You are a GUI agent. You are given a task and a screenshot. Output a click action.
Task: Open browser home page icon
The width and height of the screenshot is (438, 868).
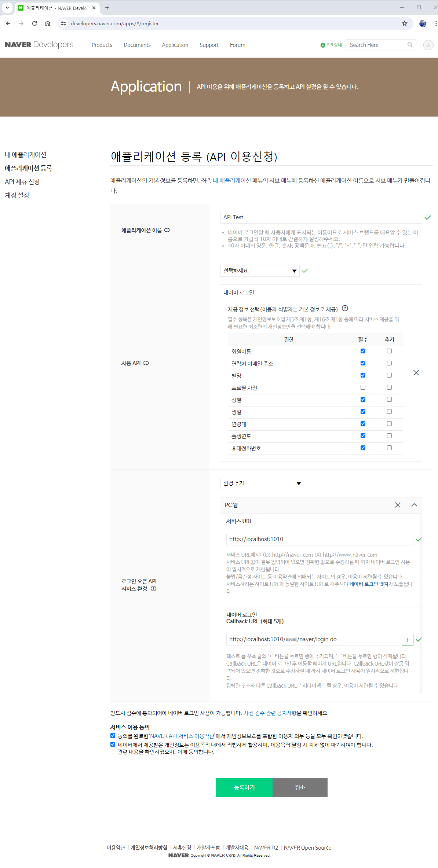[48, 23]
